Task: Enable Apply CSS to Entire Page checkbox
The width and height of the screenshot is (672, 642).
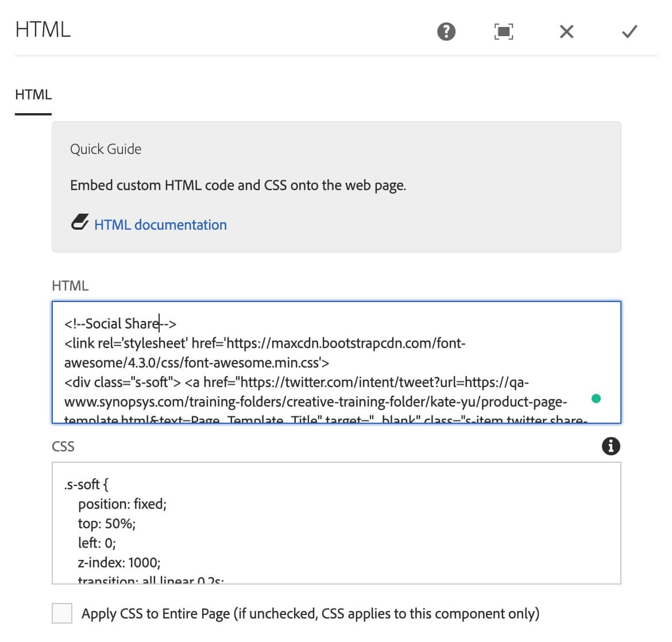Action: point(62,613)
